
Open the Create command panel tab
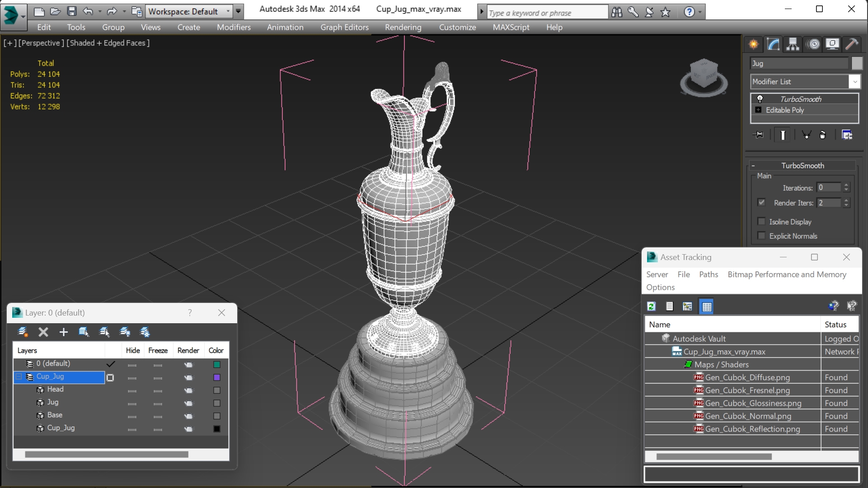753,44
